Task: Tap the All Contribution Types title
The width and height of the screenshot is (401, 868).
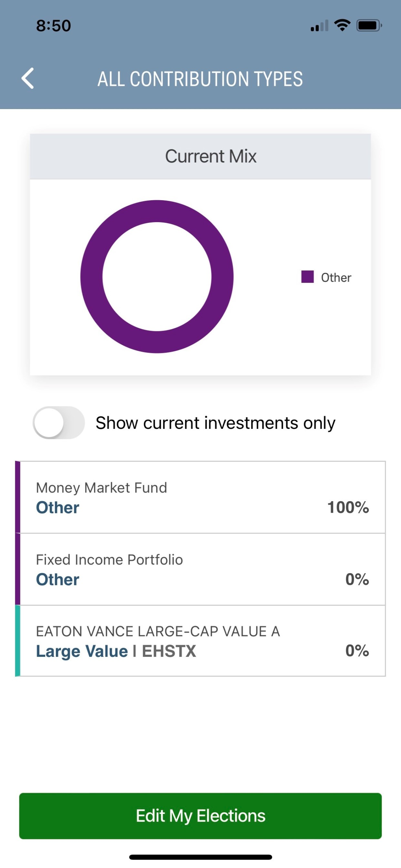Action: tap(200, 79)
